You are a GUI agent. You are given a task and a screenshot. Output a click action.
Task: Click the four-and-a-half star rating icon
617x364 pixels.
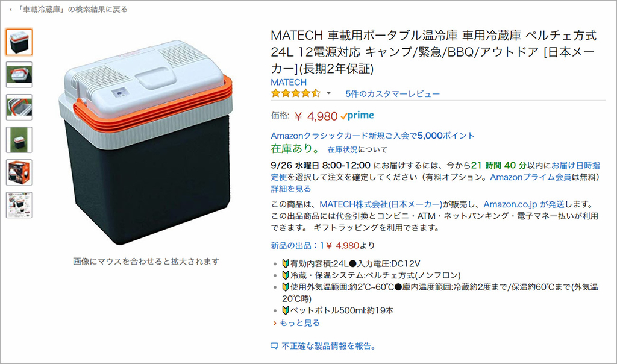tap(295, 93)
